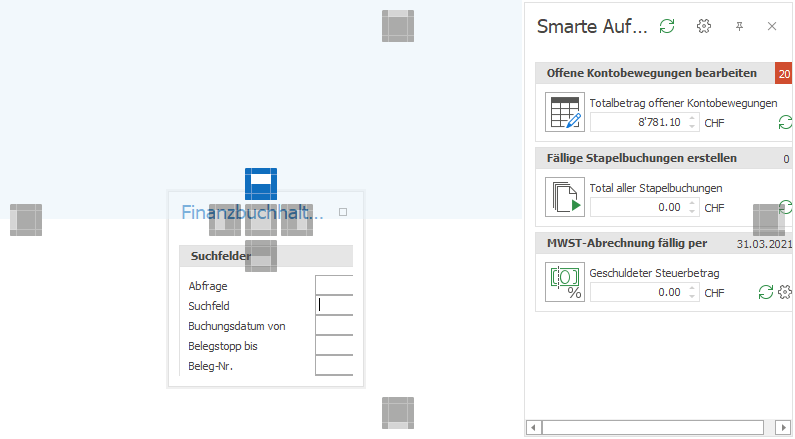
Task: Click the Suchfeld input field
Action: click(x=334, y=305)
